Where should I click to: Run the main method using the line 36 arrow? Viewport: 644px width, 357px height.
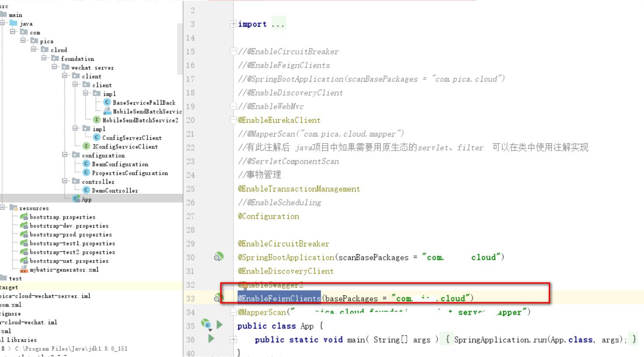211,339
